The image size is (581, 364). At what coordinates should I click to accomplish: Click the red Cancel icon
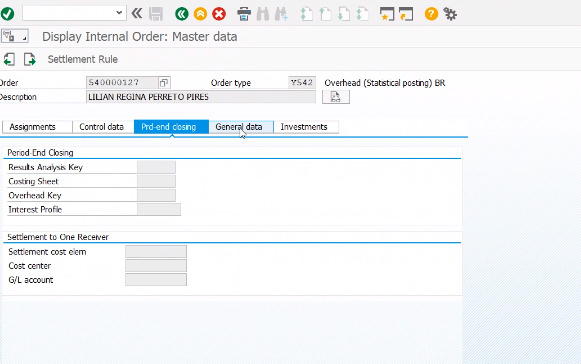click(219, 14)
